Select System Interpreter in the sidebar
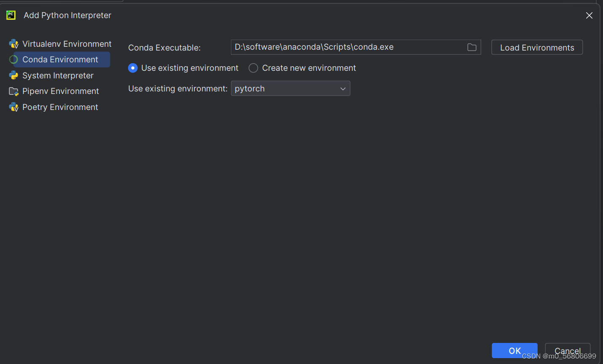 click(59, 75)
